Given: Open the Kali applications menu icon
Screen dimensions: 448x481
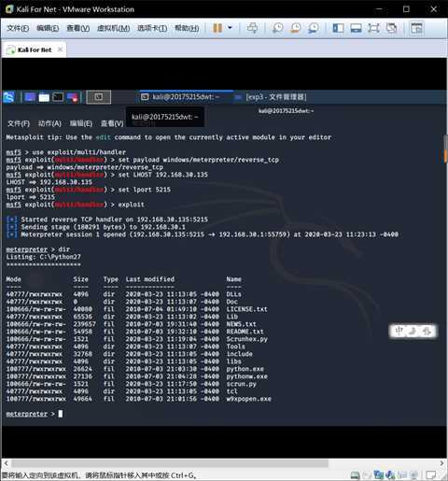Looking at the screenshot, I should [x=8, y=97].
